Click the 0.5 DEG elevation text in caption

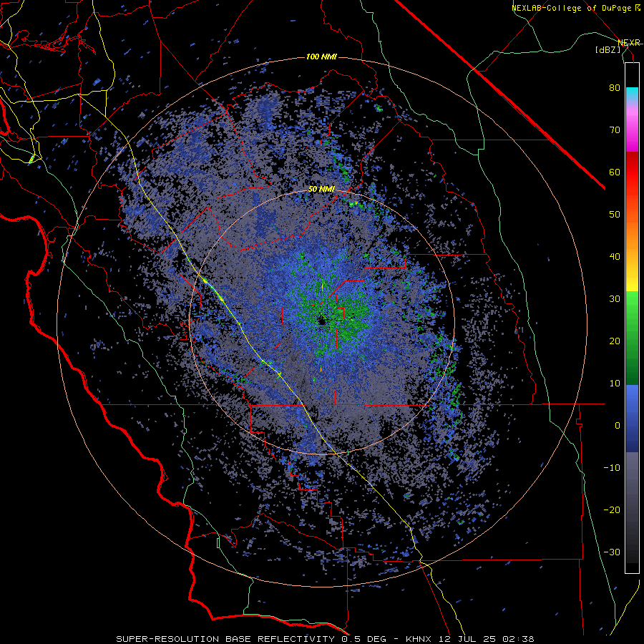pos(364,639)
